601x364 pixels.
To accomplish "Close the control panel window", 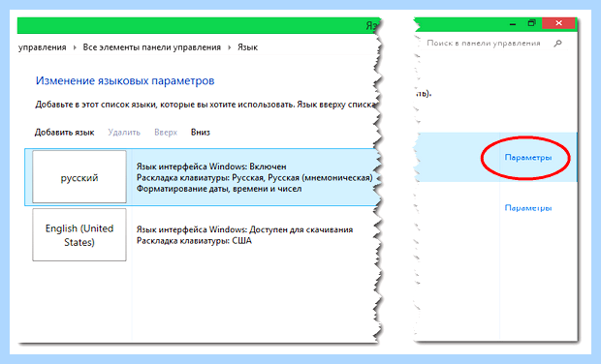I will [558, 23].
